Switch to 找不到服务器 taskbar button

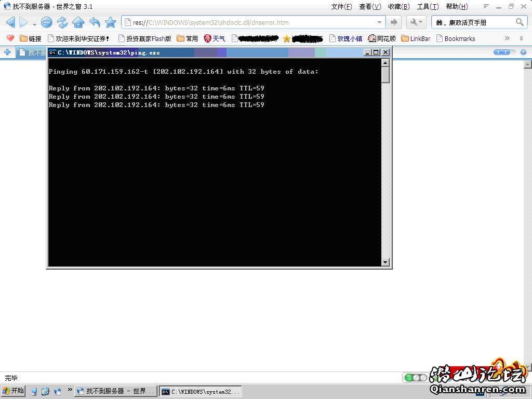(x=116, y=391)
